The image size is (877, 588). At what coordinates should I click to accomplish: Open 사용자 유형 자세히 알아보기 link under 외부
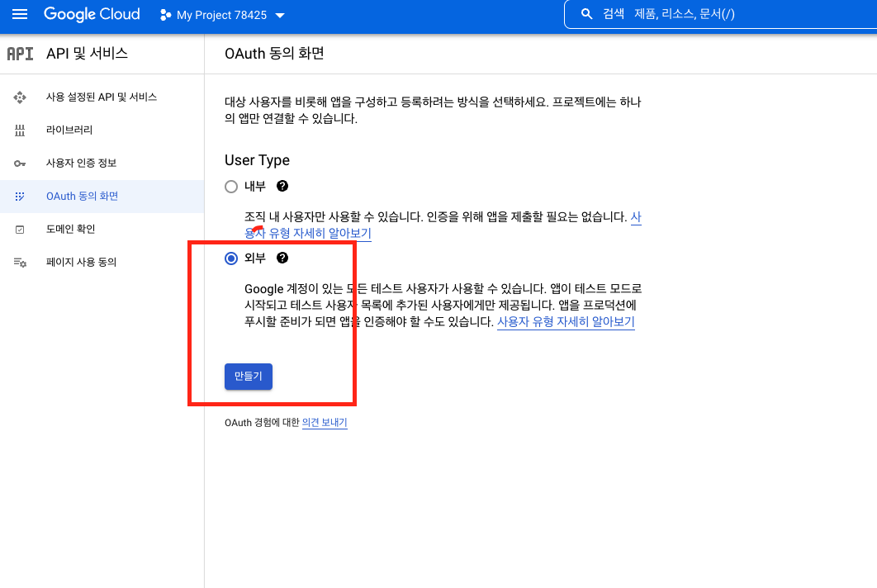565,322
